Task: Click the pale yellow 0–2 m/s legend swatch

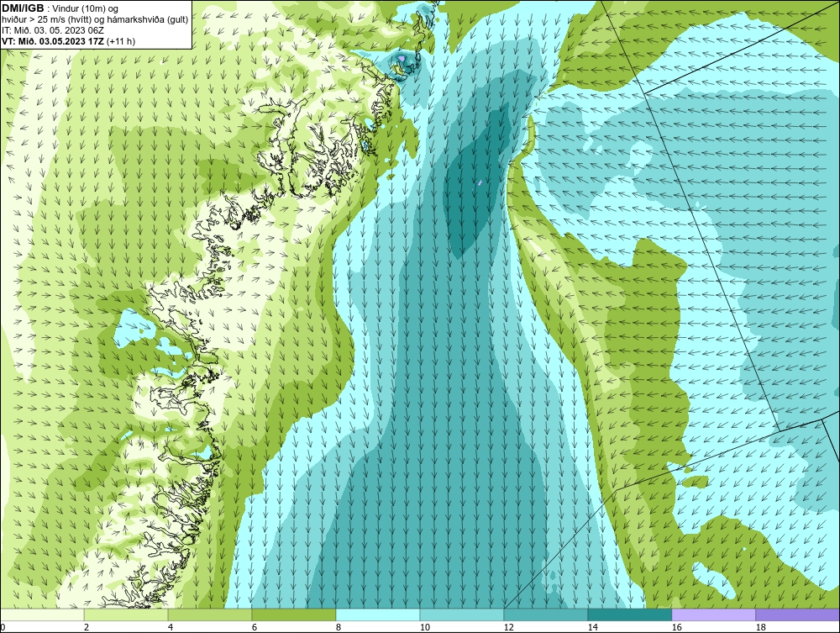Action: [42, 615]
